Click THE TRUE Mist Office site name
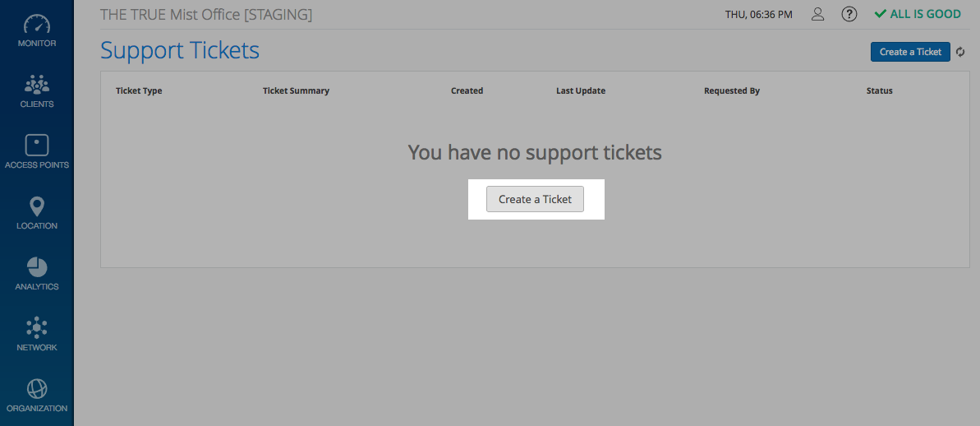Screen dimensions: 980x426 [x=205, y=14]
